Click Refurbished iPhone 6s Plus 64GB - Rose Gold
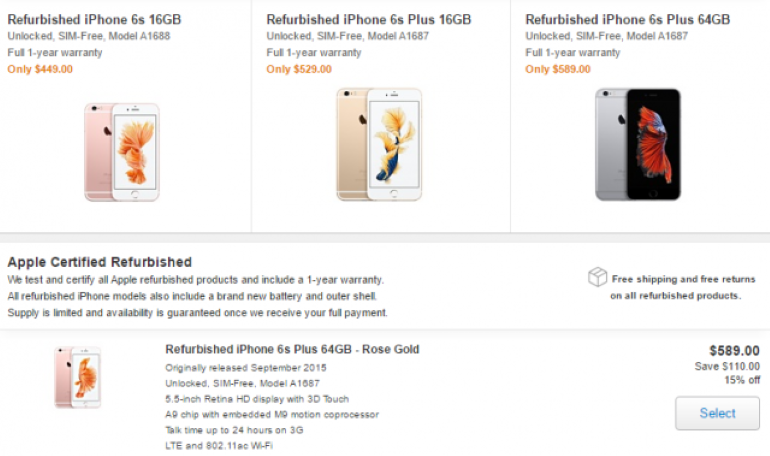Viewport: 770px width, 456px height. coord(292,350)
